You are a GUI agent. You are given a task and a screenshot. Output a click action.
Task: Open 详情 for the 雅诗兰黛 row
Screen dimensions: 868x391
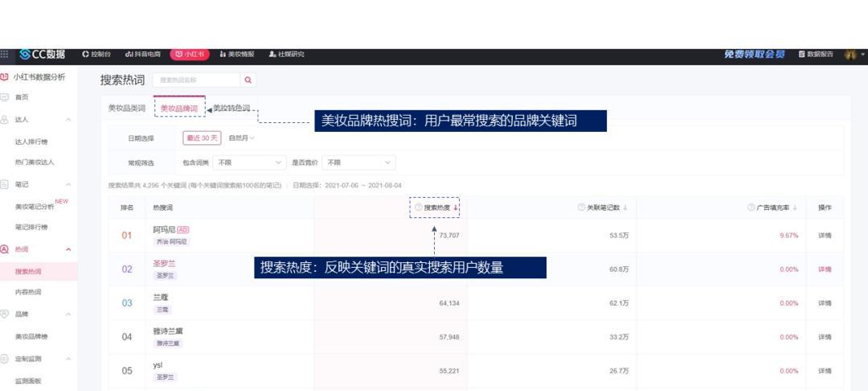point(825,337)
